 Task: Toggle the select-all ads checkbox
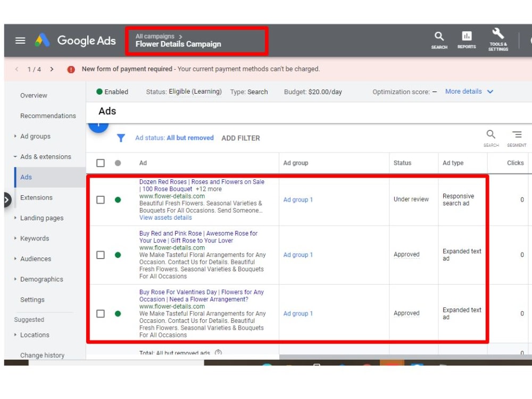(101, 163)
